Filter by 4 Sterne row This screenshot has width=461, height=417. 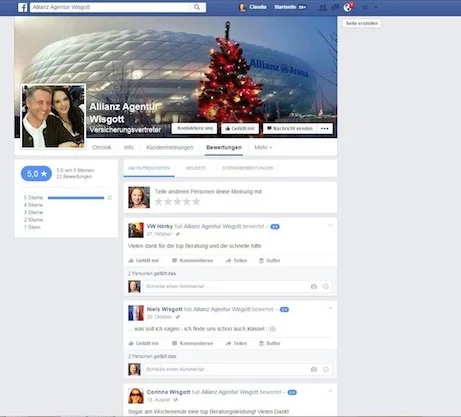[x=33, y=205]
